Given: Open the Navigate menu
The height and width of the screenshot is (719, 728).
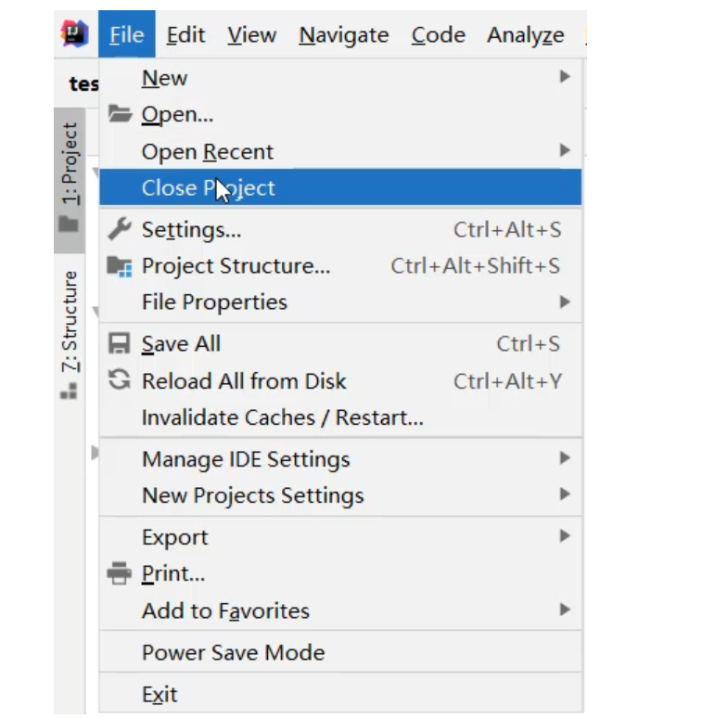Looking at the screenshot, I should point(343,35).
